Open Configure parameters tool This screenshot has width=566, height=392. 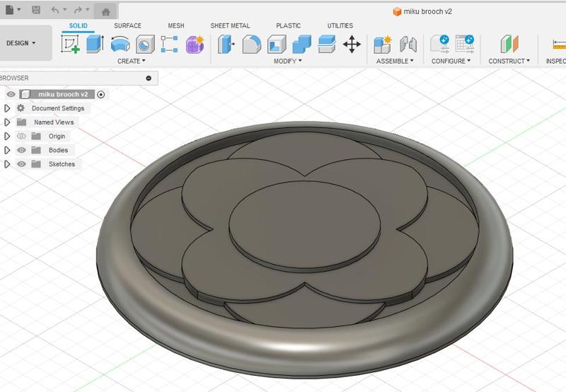point(439,44)
